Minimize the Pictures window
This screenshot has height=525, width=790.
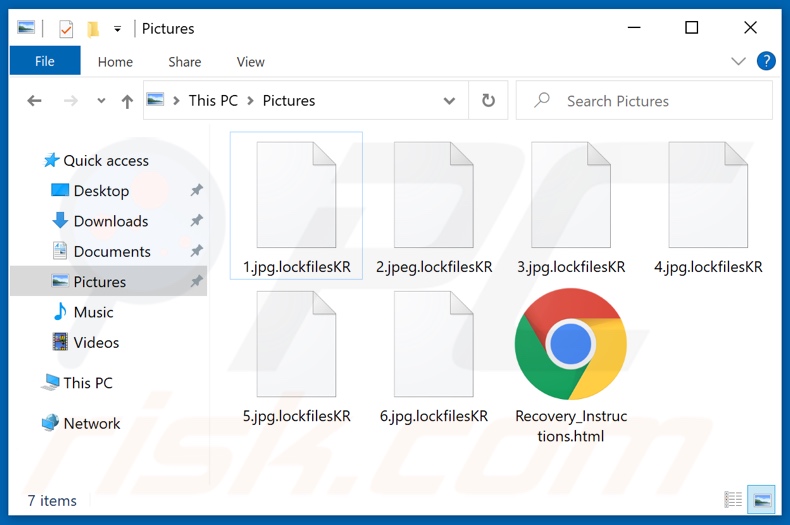pos(634,27)
